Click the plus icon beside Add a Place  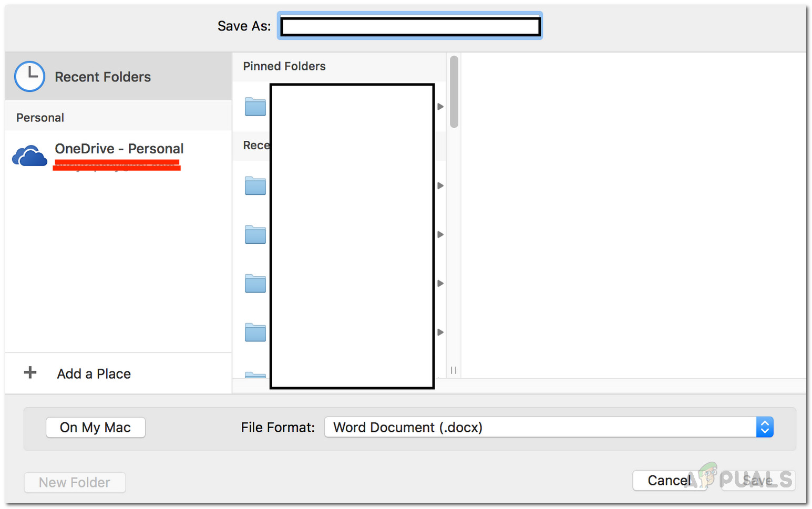pyautogui.click(x=30, y=373)
